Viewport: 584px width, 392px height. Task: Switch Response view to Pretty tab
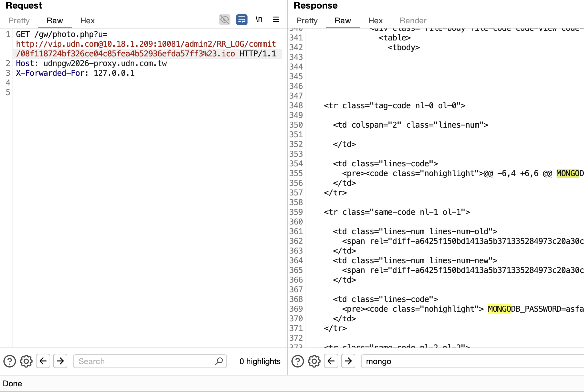coord(307,21)
